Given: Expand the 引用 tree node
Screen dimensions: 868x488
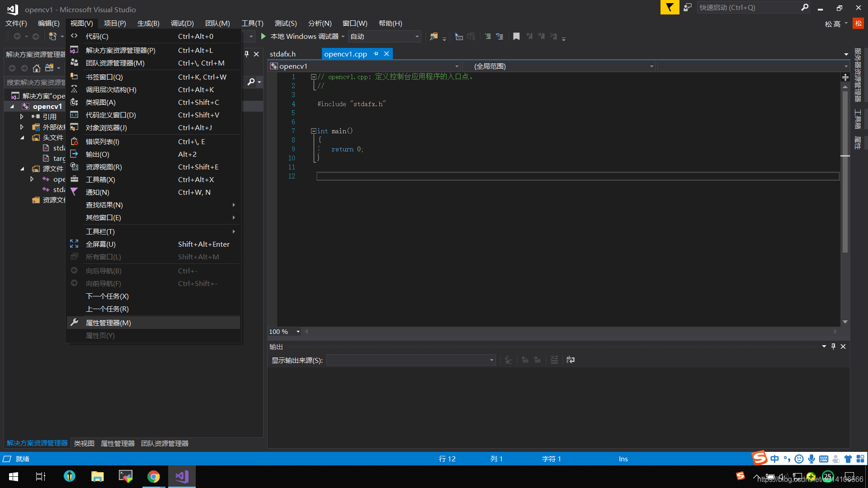Looking at the screenshot, I should [22, 117].
